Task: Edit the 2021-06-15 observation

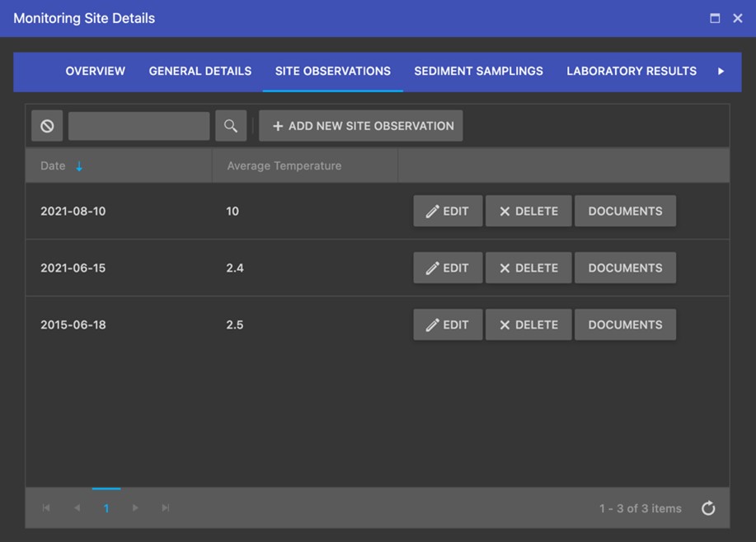Action: tap(448, 268)
